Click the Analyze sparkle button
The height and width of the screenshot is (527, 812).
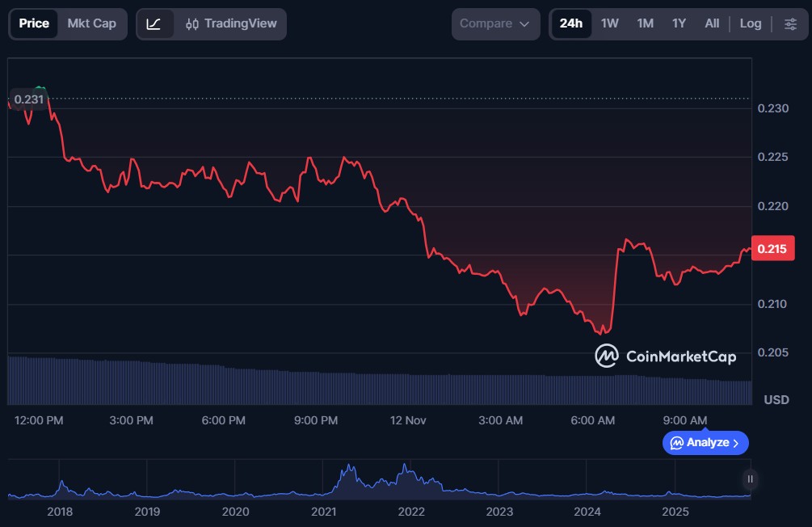coord(705,442)
